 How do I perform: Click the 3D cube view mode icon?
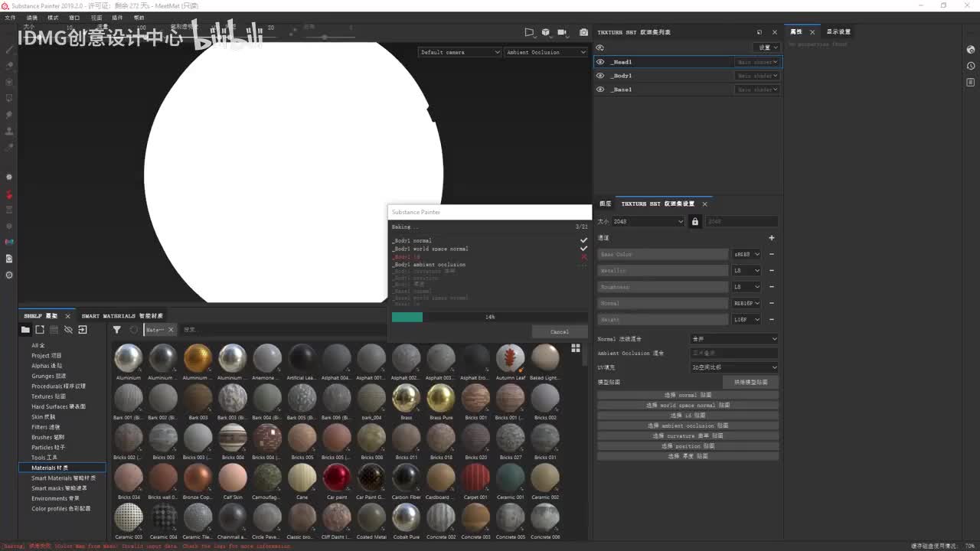click(546, 32)
